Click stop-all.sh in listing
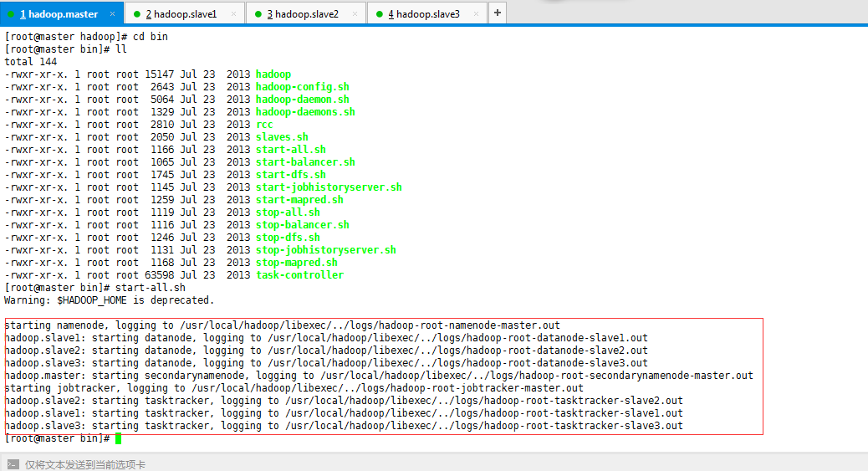The height and width of the screenshot is (471, 868). tap(288, 212)
